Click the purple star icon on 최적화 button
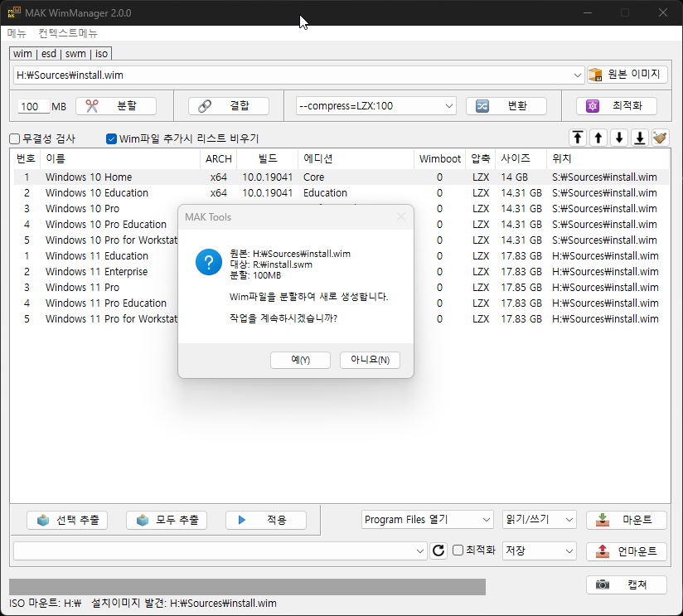This screenshot has width=683, height=616. (x=593, y=106)
